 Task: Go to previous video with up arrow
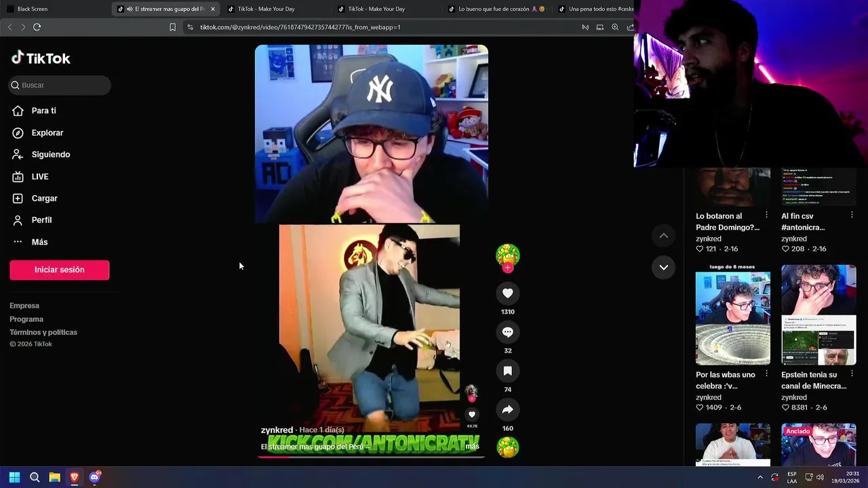[664, 236]
